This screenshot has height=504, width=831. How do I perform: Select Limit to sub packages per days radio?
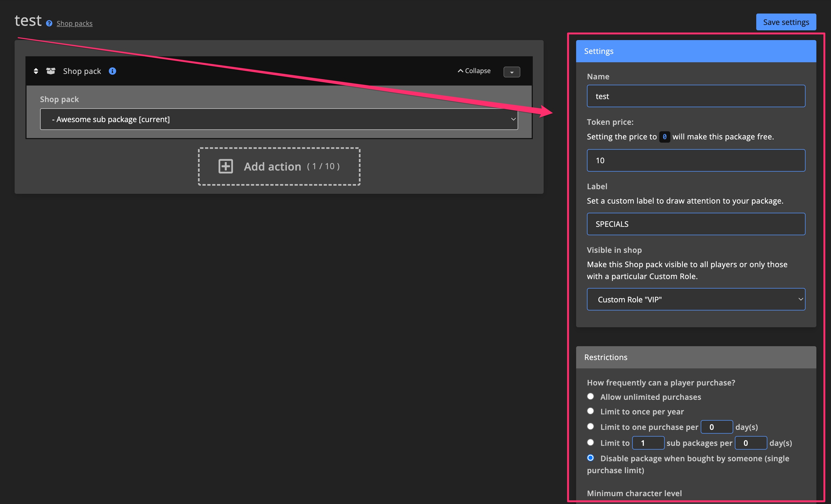590,442
